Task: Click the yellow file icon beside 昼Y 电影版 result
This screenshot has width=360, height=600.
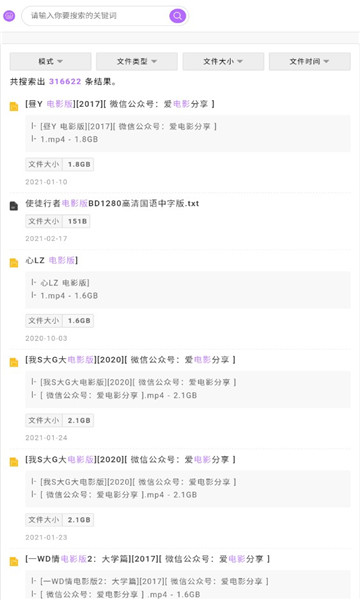Action: (14, 106)
